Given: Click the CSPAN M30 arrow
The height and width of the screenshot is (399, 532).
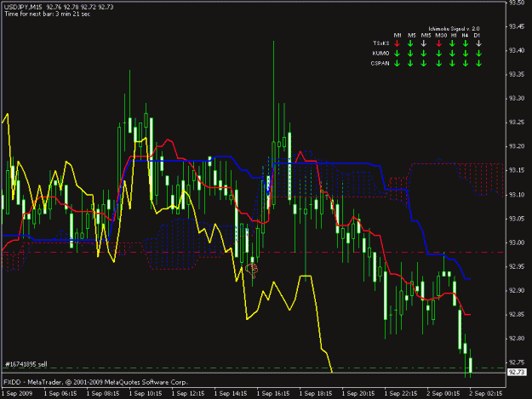Looking at the screenshot, I should coord(438,63).
